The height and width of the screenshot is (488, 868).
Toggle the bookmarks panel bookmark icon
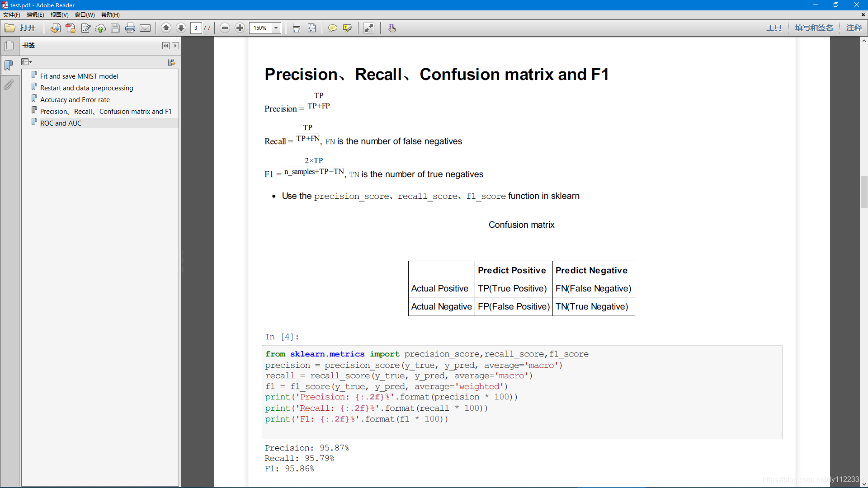9,66
